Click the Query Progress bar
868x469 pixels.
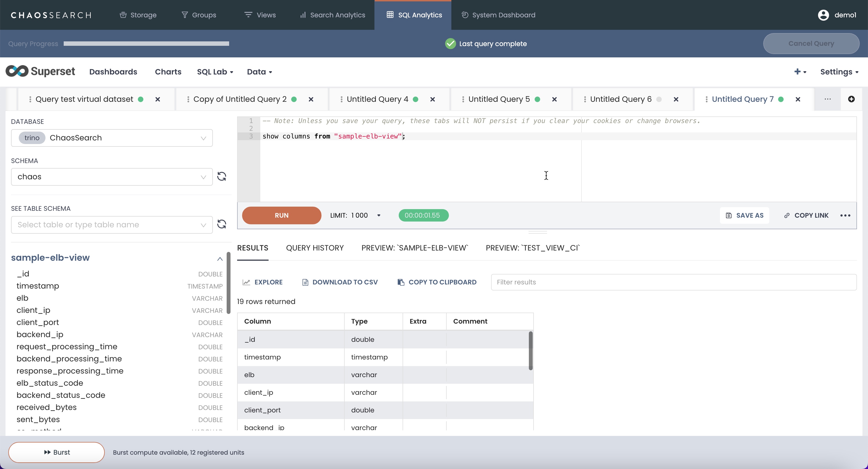146,44
